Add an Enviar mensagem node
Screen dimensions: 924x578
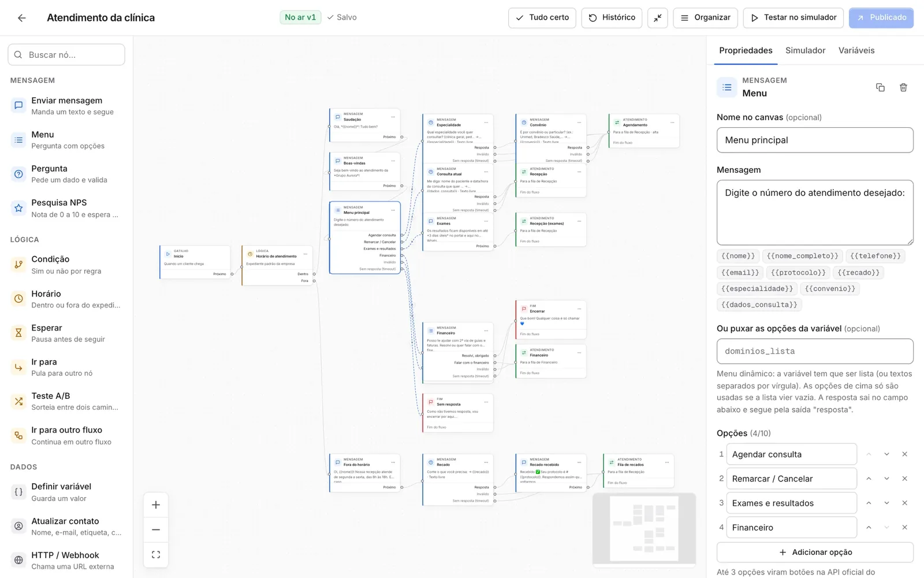(66, 106)
